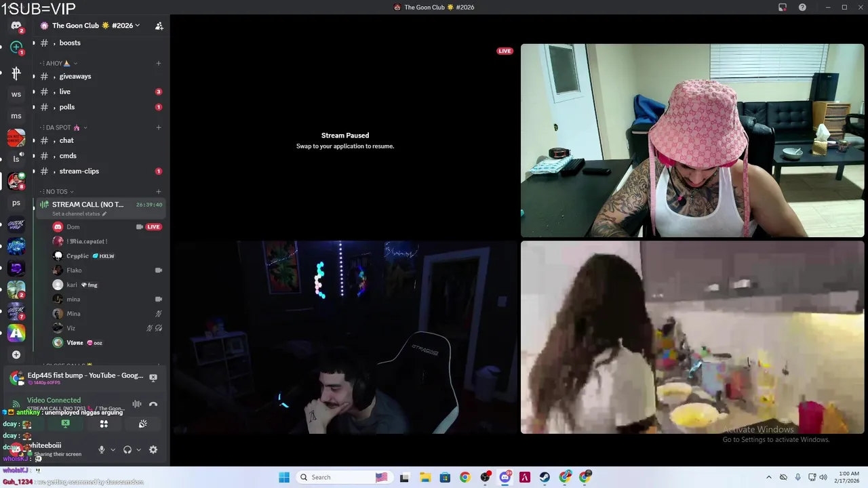The height and width of the screenshot is (488, 868).
Task: Create channel in DA SPOT category
Action: click(159, 127)
